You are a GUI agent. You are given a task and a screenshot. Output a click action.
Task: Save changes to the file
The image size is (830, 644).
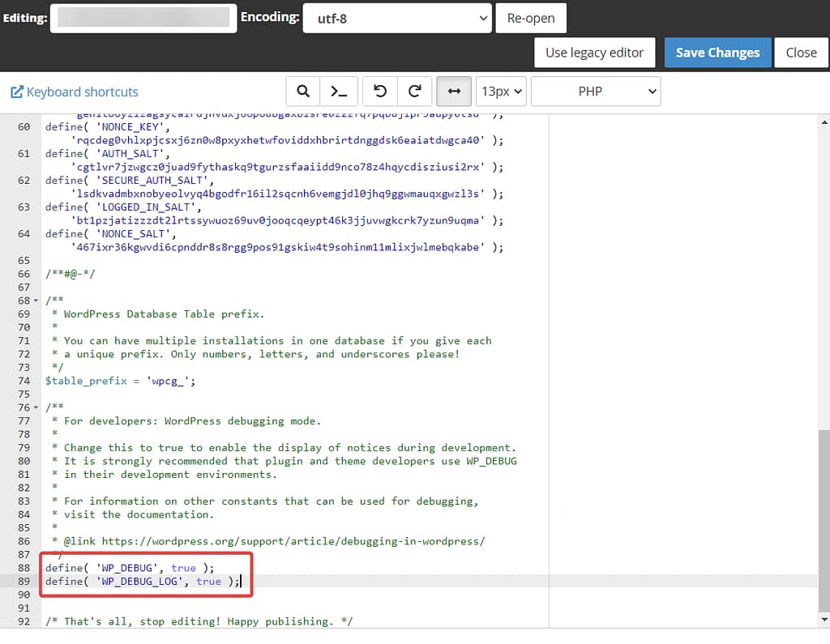point(717,52)
